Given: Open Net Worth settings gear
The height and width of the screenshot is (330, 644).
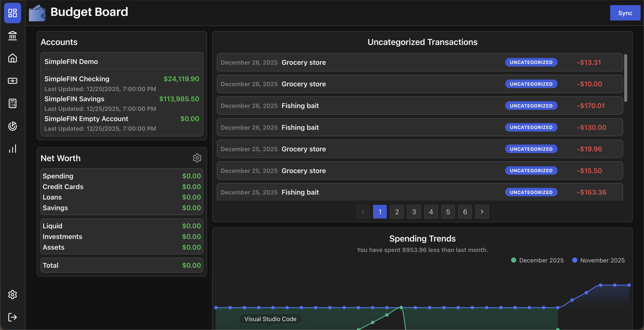Looking at the screenshot, I should coord(197,158).
